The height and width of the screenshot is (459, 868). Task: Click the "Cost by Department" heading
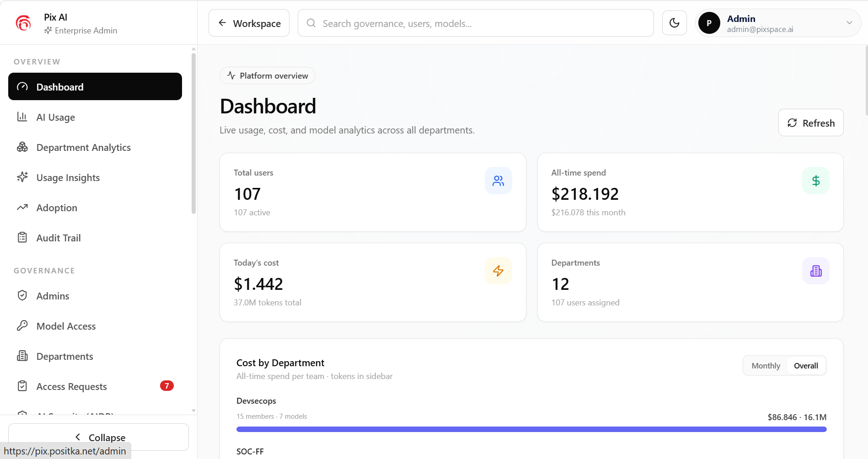280,363
